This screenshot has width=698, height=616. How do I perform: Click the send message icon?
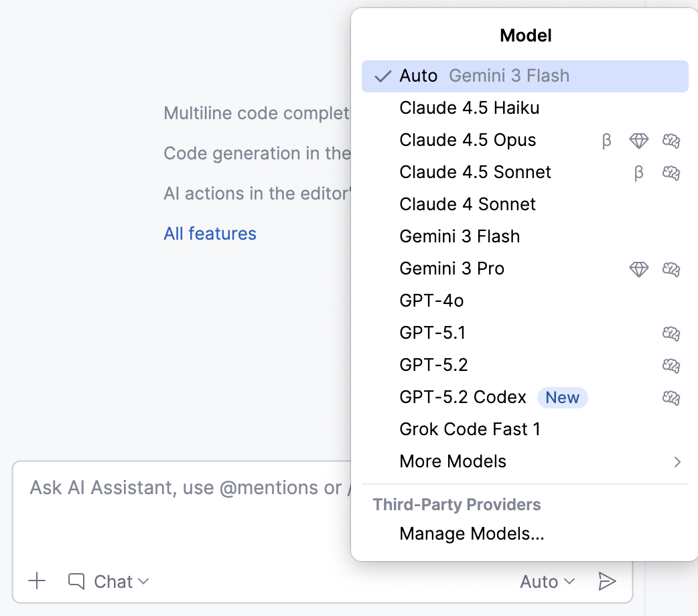pos(608,581)
